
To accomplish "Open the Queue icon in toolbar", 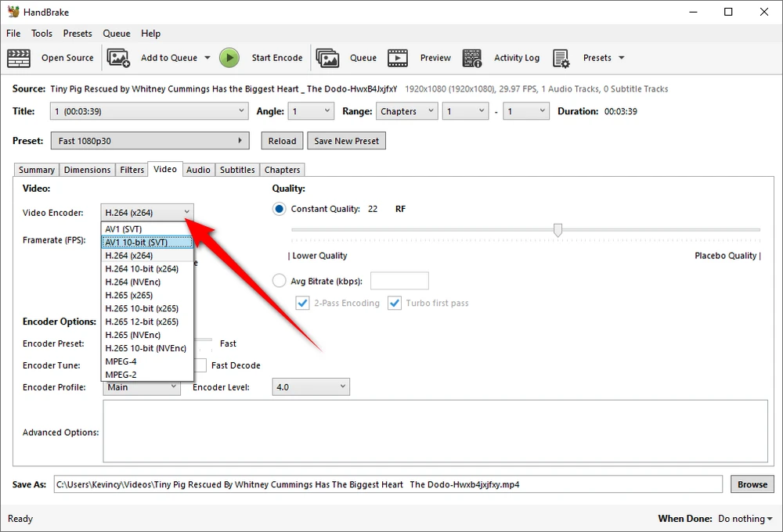I will [327, 58].
